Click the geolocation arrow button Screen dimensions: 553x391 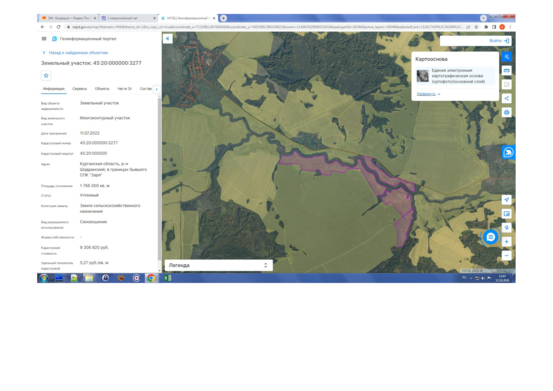click(507, 200)
